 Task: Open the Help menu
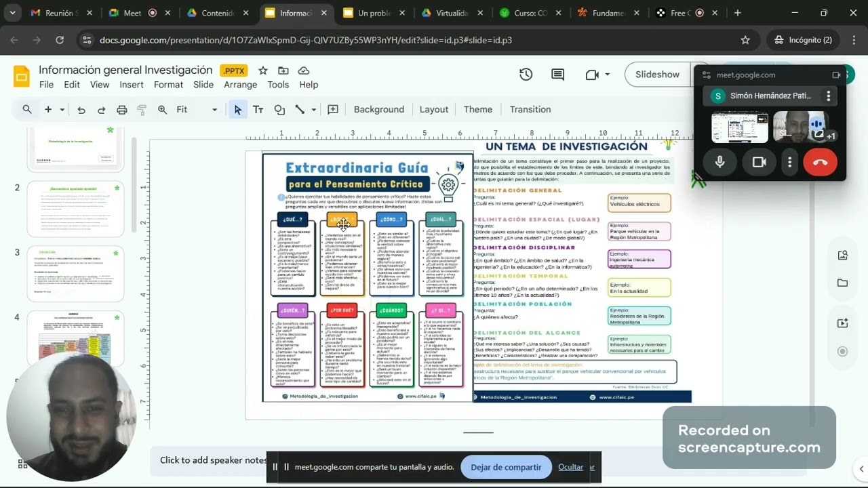point(309,85)
